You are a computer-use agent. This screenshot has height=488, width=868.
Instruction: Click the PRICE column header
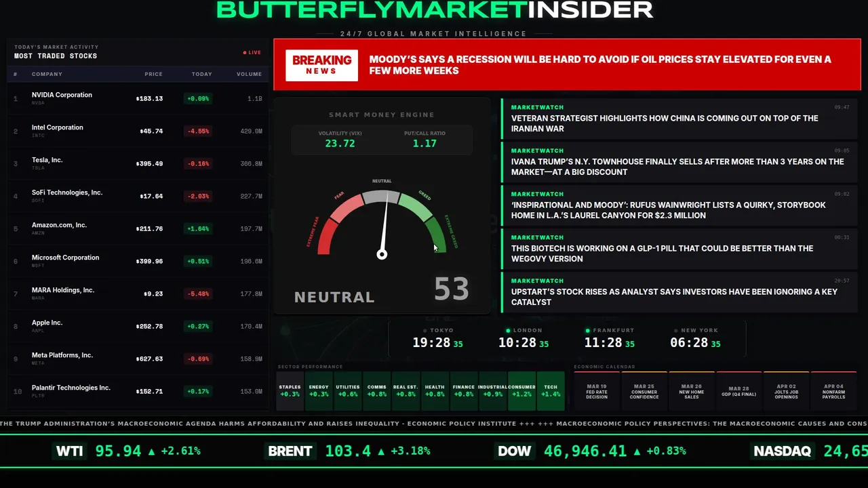[153, 74]
